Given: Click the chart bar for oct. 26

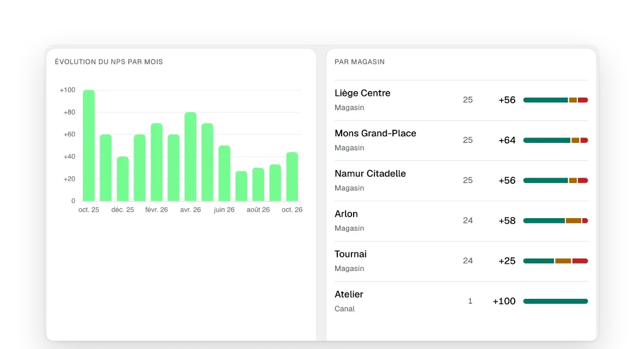Looking at the screenshot, I should click(x=292, y=177).
